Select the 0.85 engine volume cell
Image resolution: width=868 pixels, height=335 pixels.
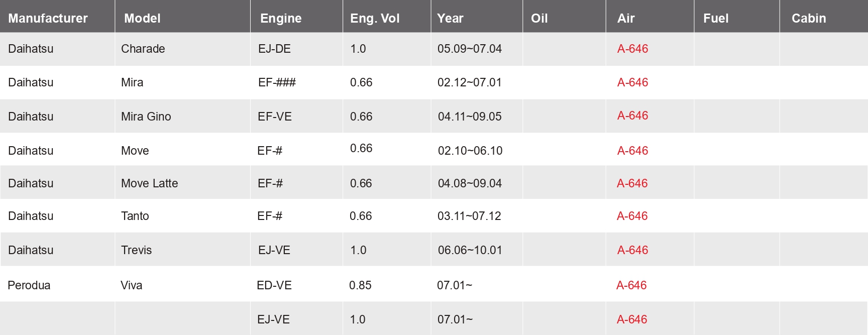(360, 285)
